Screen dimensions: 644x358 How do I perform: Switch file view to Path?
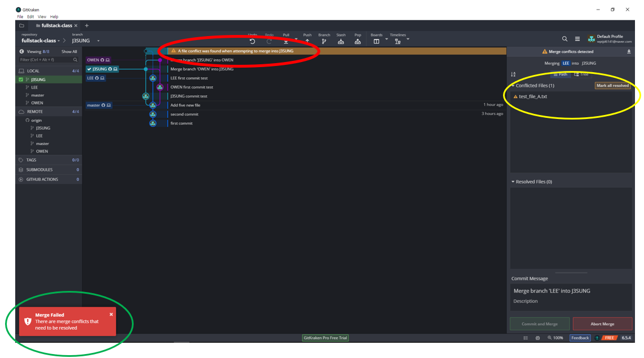click(x=561, y=74)
